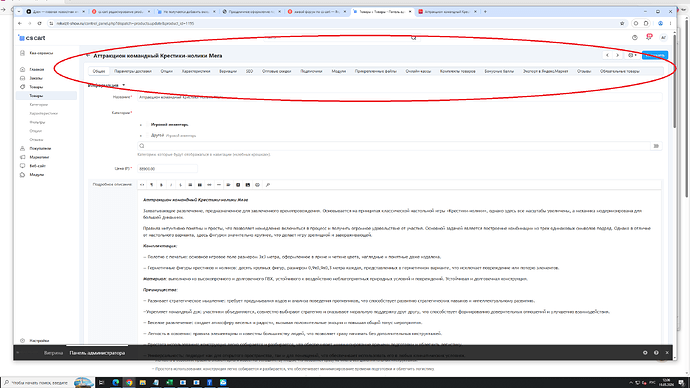The height and width of the screenshot is (388, 690).
Task: Open the category list picker button
Action: click(656, 146)
